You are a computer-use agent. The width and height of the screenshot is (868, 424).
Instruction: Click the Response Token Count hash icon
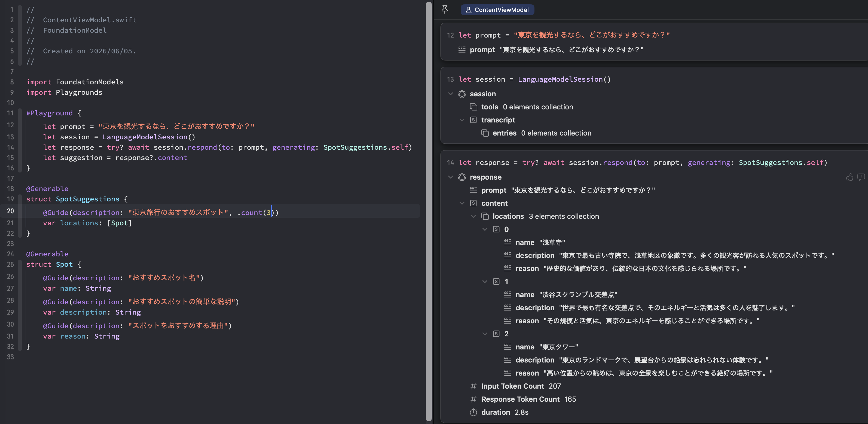[x=473, y=400]
